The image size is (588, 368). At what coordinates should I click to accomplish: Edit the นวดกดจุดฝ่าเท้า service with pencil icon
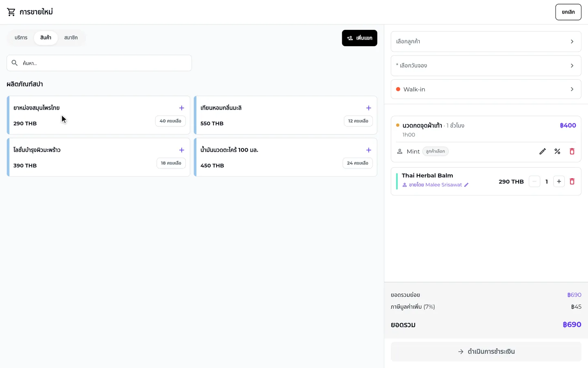point(543,151)
